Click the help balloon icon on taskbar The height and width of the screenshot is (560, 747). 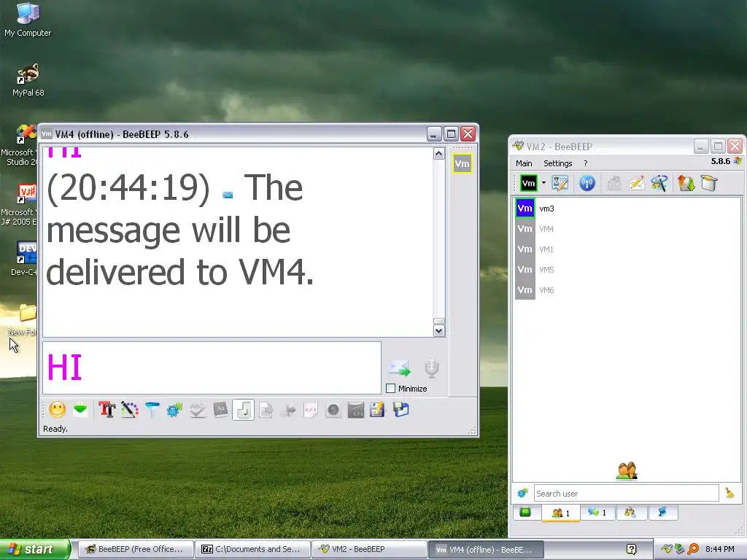631,550
